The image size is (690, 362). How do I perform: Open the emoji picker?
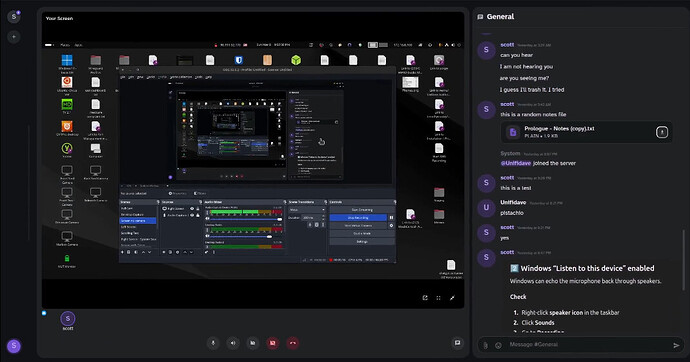click(x=498, y=345)
